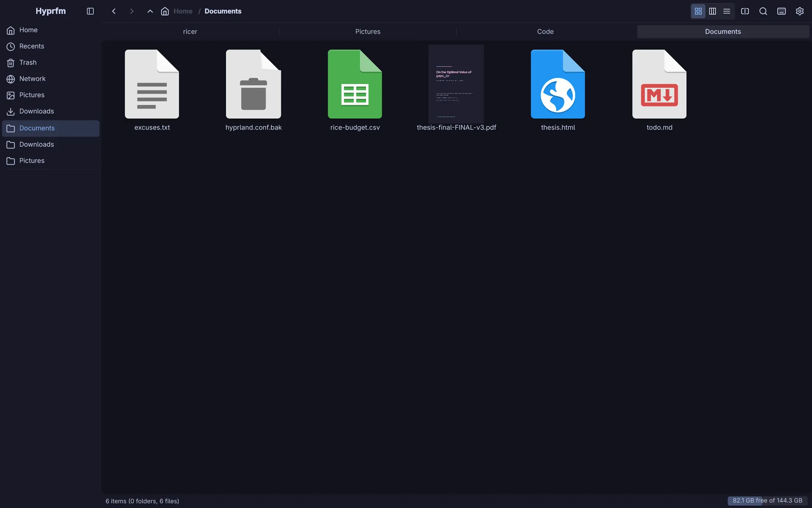Open Pictures folder bookmark in sidebar

[x=51, y=161]
